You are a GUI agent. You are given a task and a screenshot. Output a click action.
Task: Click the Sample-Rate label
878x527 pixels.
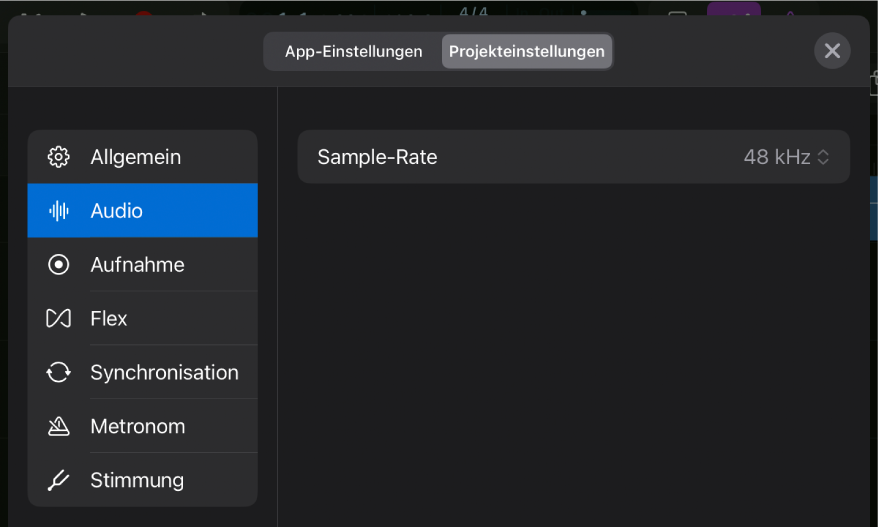377,157
